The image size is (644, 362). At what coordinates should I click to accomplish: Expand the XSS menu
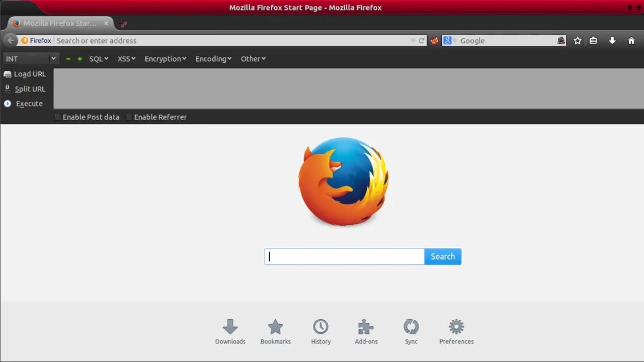tap(126, 59)
